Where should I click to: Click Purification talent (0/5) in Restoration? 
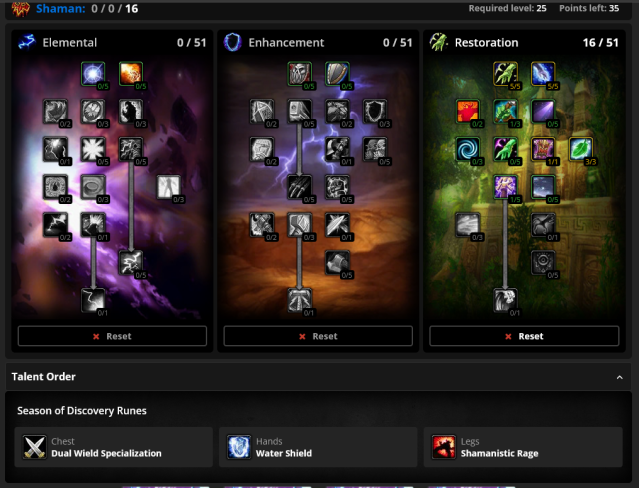click(x=543, y=263)
